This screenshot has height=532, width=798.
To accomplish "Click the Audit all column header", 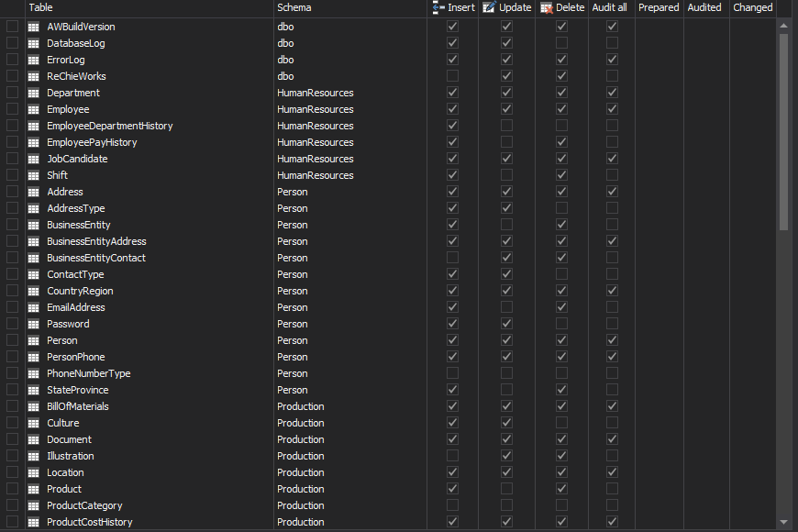I will (610, 7).
